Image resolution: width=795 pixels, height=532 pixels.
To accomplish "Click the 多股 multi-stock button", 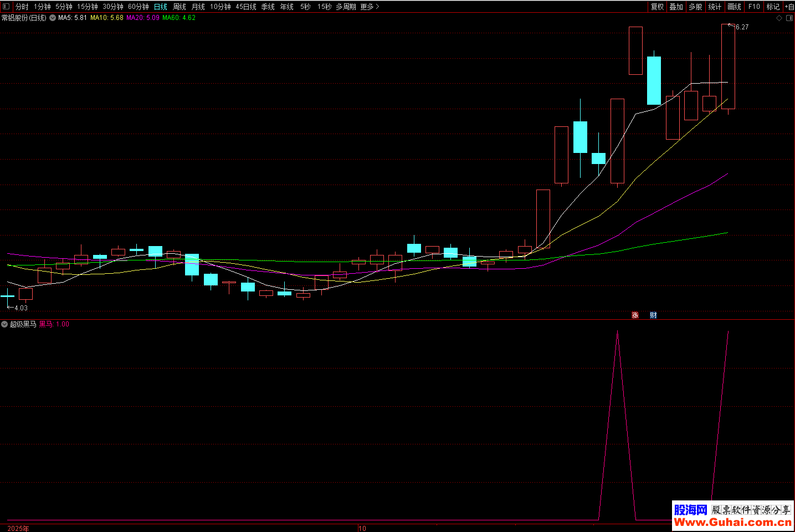I will pos(695,7).
